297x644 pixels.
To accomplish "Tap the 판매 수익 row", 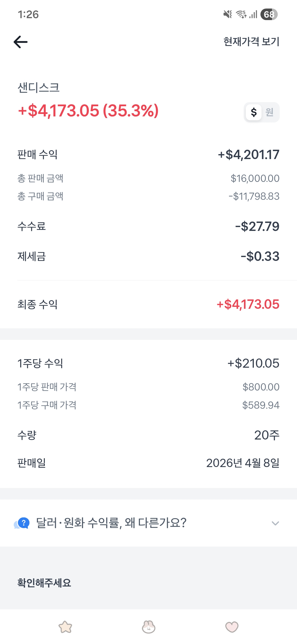I will [148, 154].
